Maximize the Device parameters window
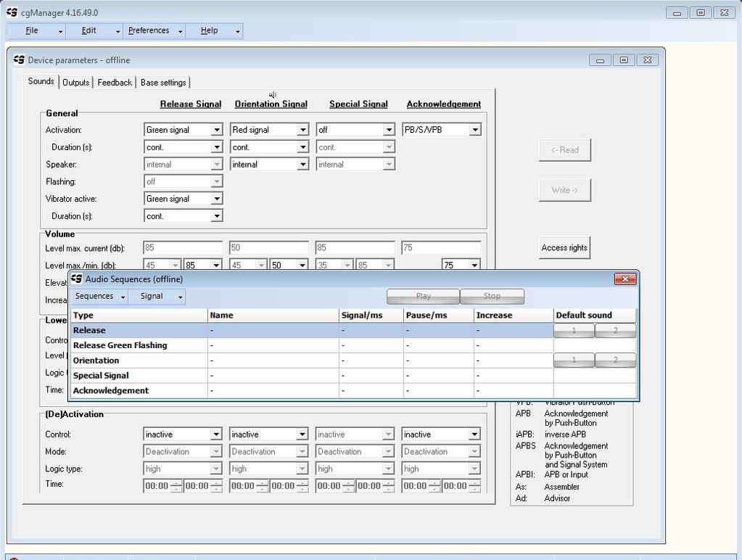This screenshot has width=742, height=560. (624, 60)
